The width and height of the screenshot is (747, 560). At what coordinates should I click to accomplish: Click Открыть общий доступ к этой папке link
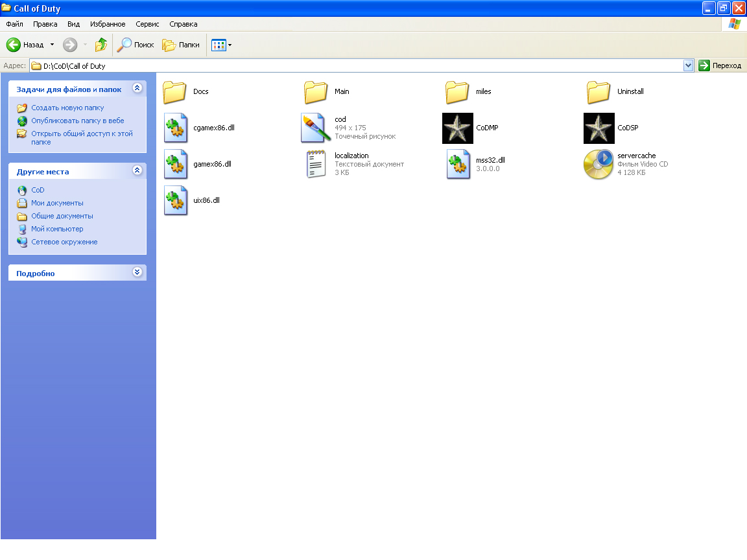point(82,138)
